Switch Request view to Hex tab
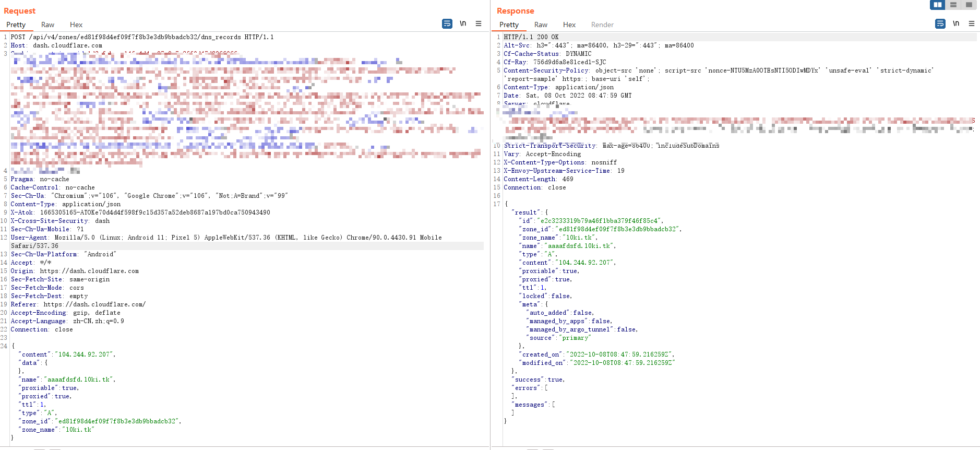 click(x=76, y=25)
